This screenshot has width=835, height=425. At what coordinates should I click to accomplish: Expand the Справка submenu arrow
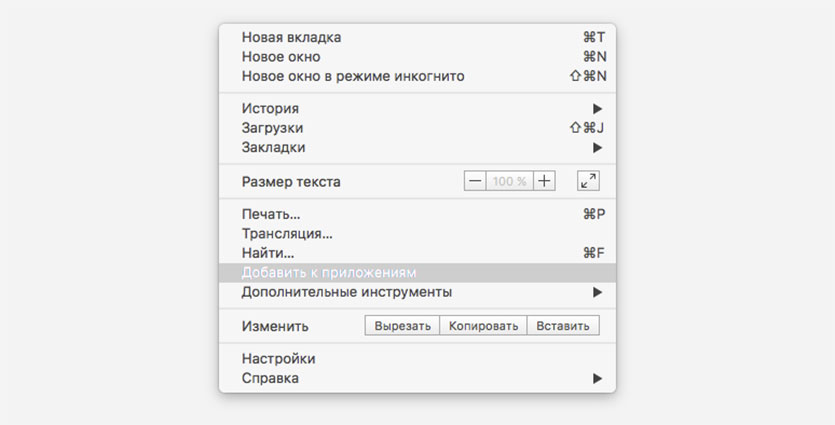(x=597, y=378)
